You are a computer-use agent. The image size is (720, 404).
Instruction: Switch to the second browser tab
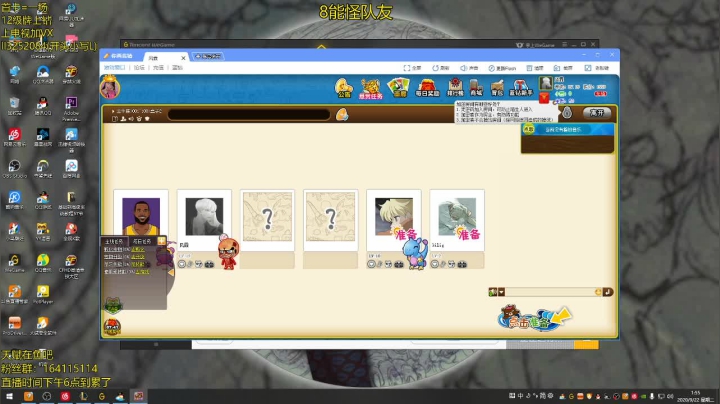(208, 56)
